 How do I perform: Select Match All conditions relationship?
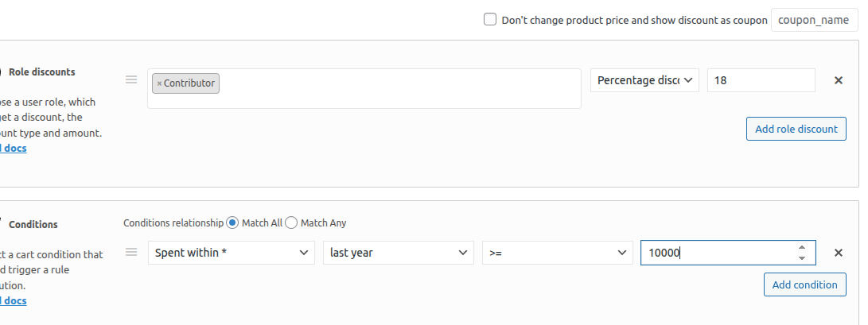click(x=232, y=223)
